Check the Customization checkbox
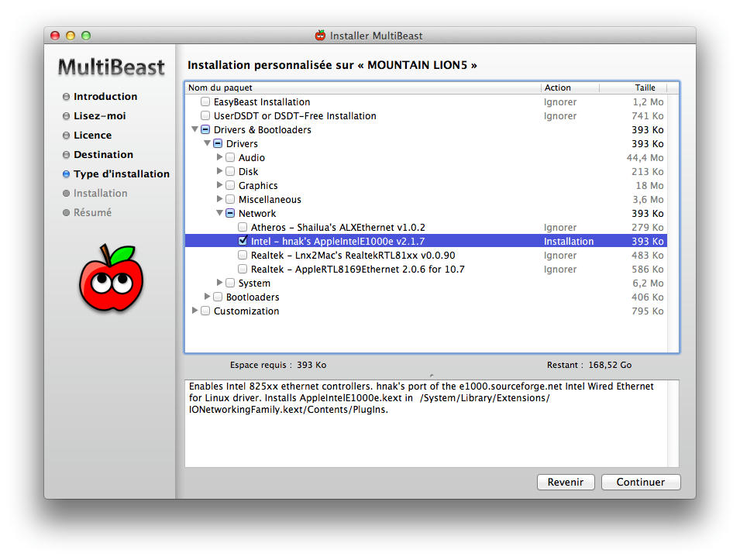 [x=205, y=311]
